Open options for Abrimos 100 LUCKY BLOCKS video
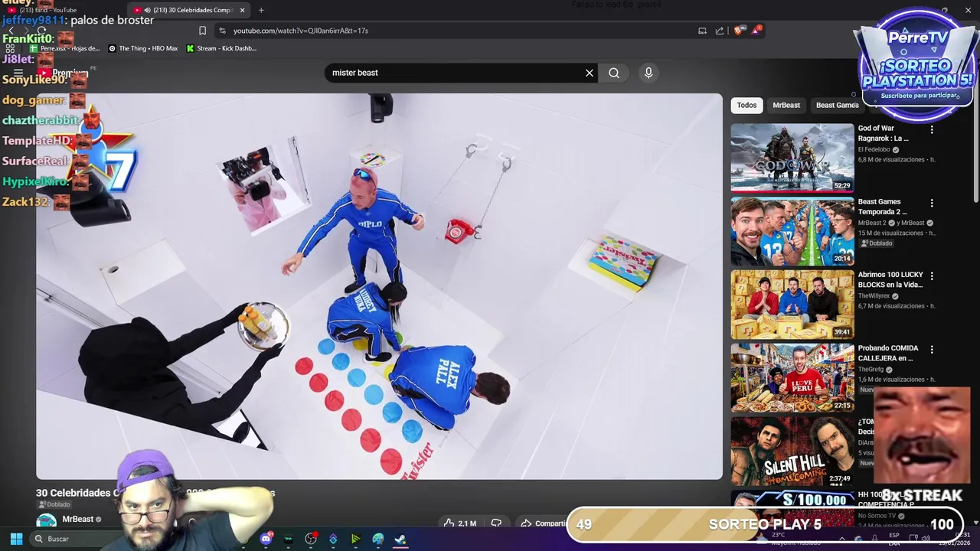The height and width of the screenshot is (551, 980). coord(932,276)
